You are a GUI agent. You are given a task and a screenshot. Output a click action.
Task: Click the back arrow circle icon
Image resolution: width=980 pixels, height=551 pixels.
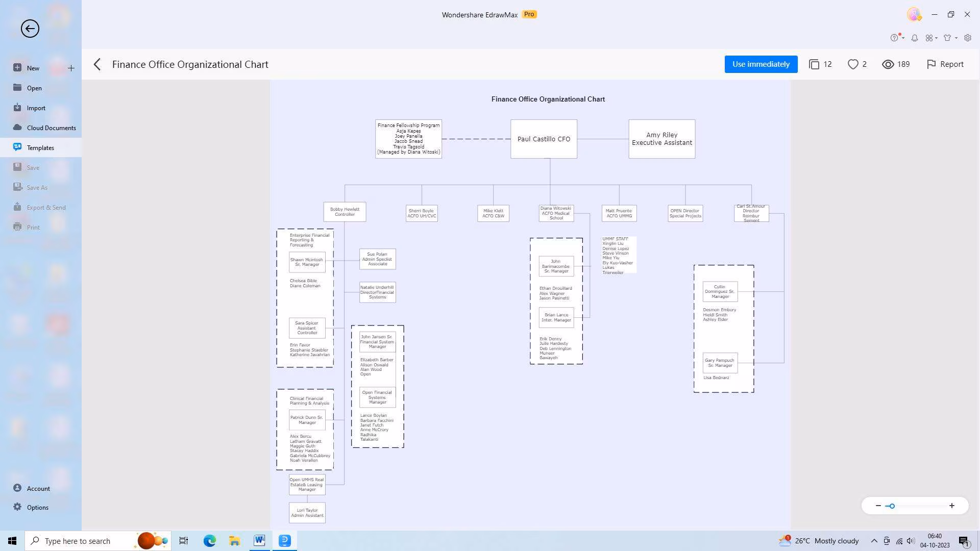point(30,29)
